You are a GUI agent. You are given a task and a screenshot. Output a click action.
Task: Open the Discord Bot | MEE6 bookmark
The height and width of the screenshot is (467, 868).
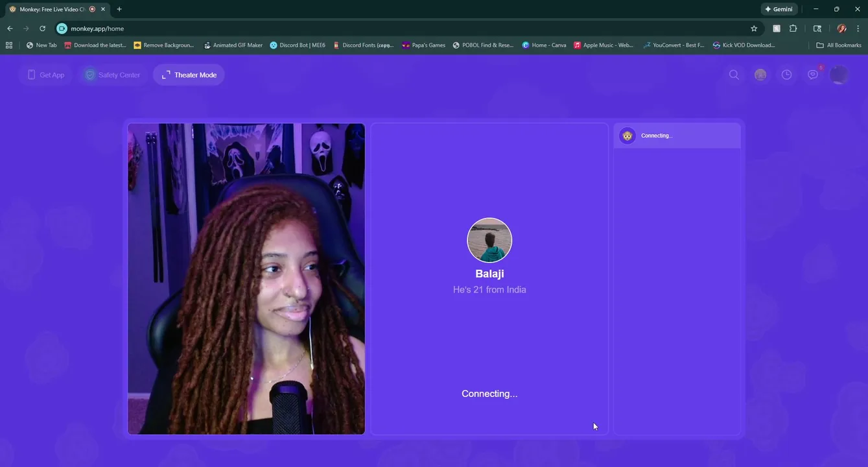(298, 45)
